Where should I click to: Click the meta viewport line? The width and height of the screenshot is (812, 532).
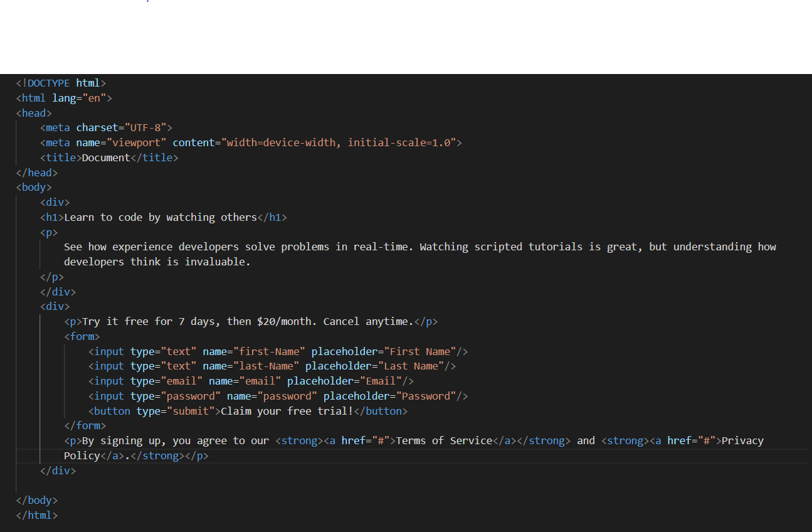point(251,142)
